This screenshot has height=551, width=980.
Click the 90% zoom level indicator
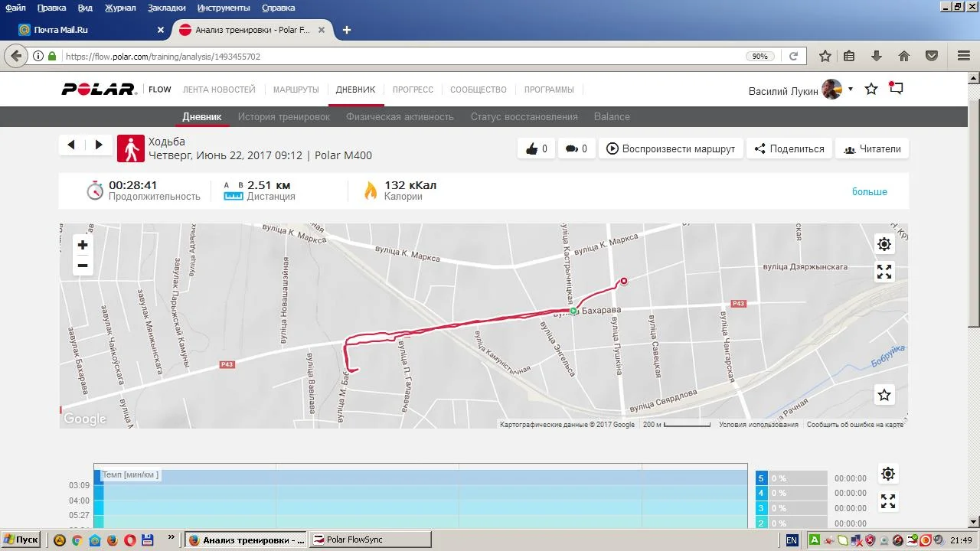point(759,56)
